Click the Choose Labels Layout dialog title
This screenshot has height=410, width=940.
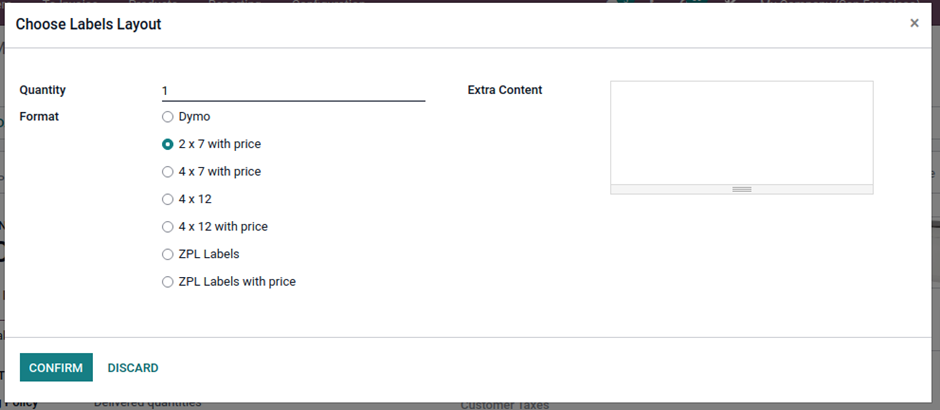(x=89, y=24)
